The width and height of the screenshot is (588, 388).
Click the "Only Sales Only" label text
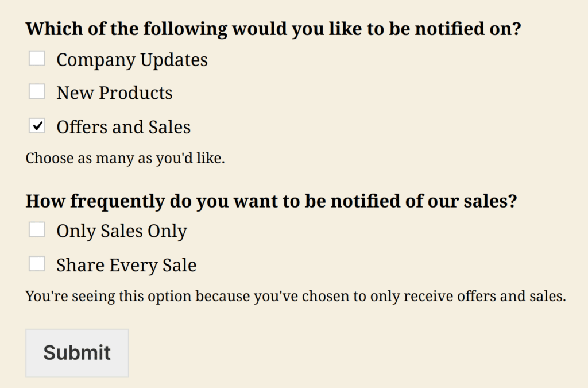click(122, 231)
